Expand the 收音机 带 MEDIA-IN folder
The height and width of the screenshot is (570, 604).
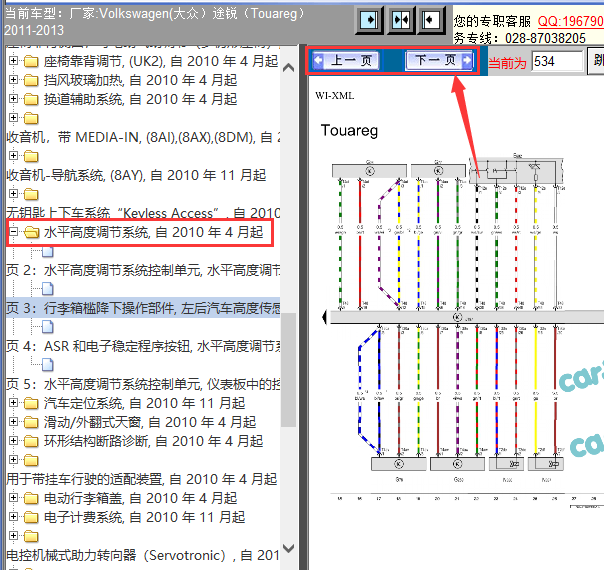point(13,117)
